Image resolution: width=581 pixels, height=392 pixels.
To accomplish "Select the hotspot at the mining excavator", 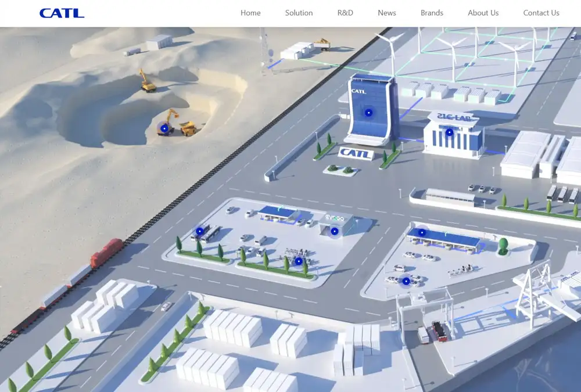I will tap(164, 128).
